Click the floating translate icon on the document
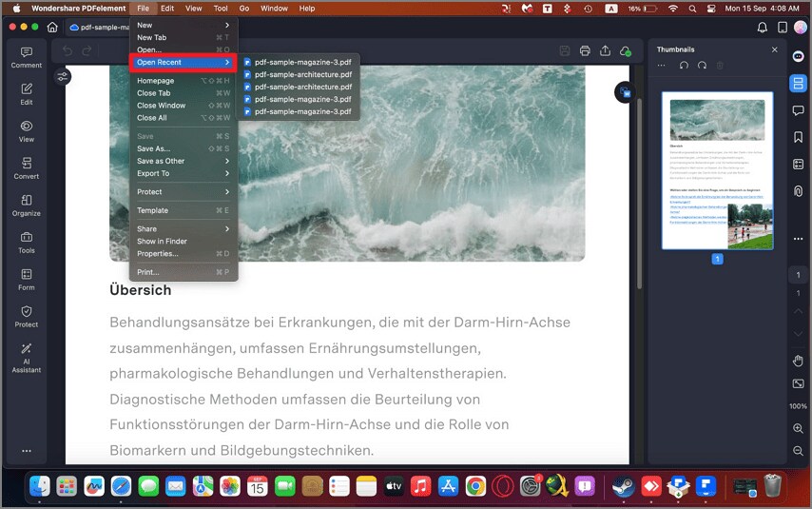The width and height of the screenshot is (812, 509). coord(626,92)
